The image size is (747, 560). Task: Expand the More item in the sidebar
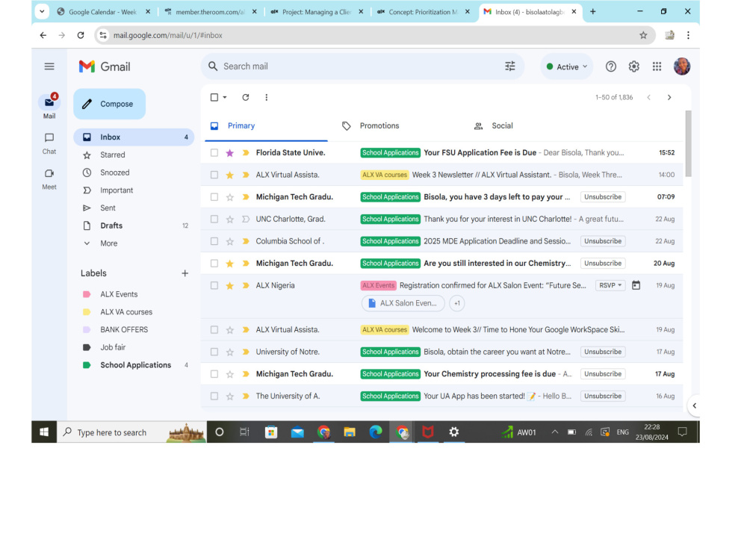[108, 243]
